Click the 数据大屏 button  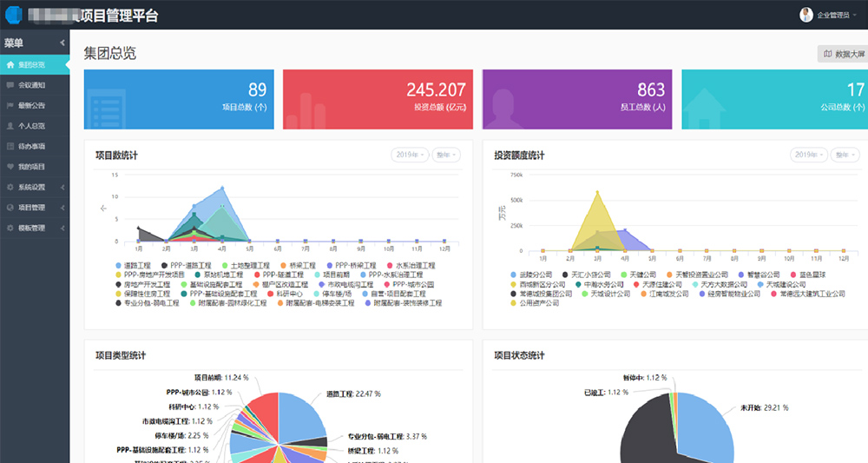(843, 54)
